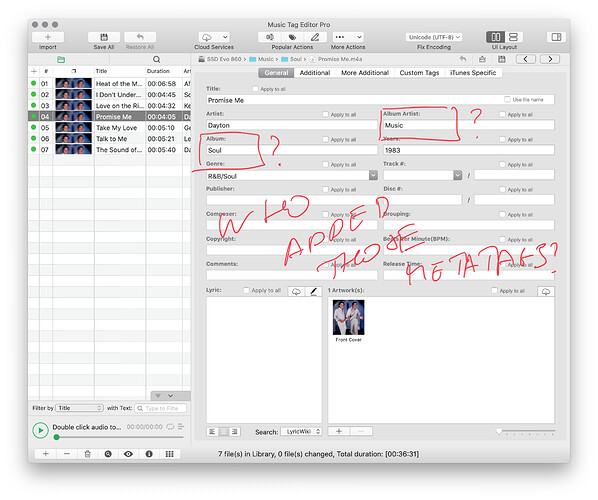598x500 pixels.
Task: Switch to the More Additional tab
Action: click(365, 73)
